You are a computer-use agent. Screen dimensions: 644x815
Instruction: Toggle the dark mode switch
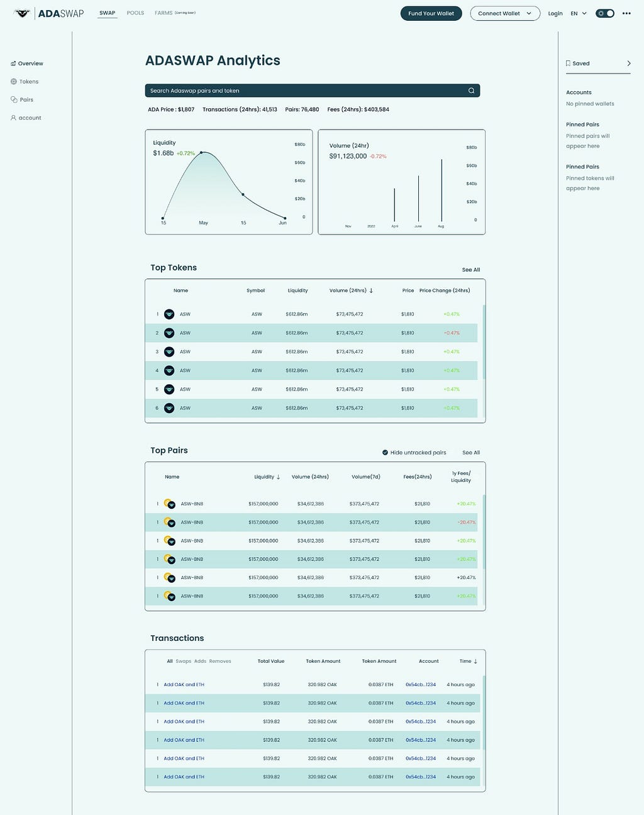[x=605, y=13]
